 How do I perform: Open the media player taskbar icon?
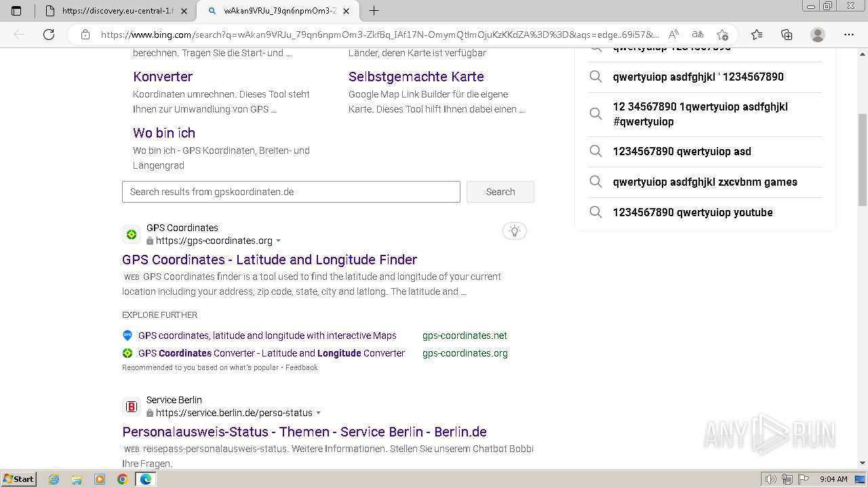coord(100,479)
